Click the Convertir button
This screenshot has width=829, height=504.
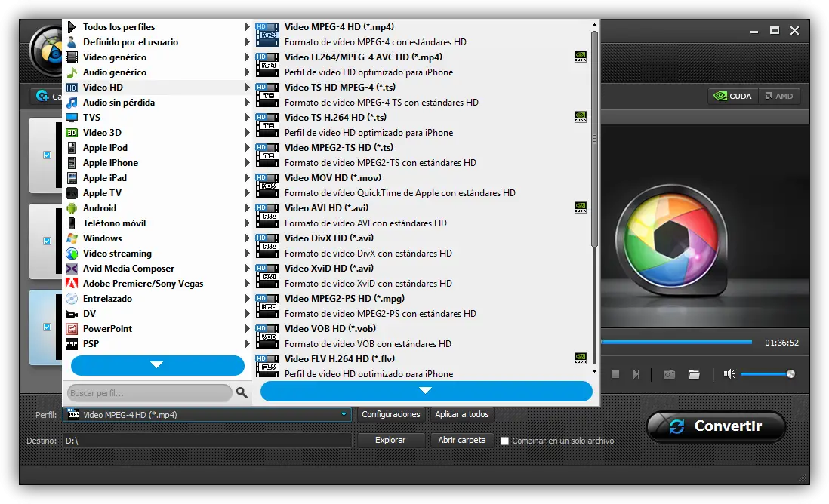tap(717, 426)
